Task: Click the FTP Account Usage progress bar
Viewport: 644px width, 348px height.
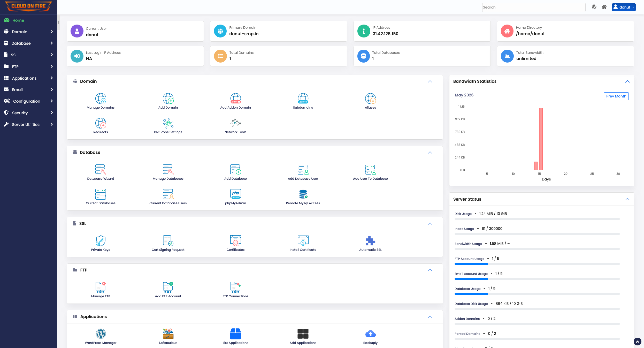Action: (537, 264)
